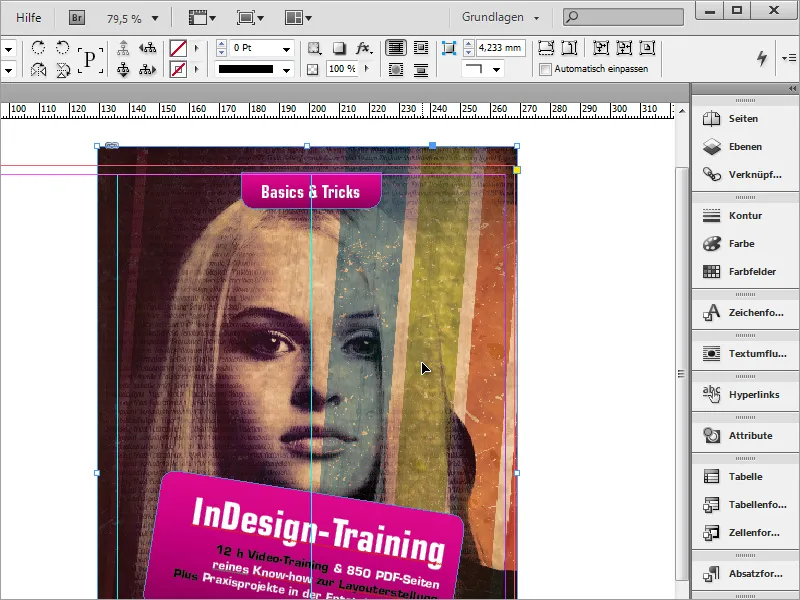Select container icon
800x600 pixels.
tap(123, 48)
